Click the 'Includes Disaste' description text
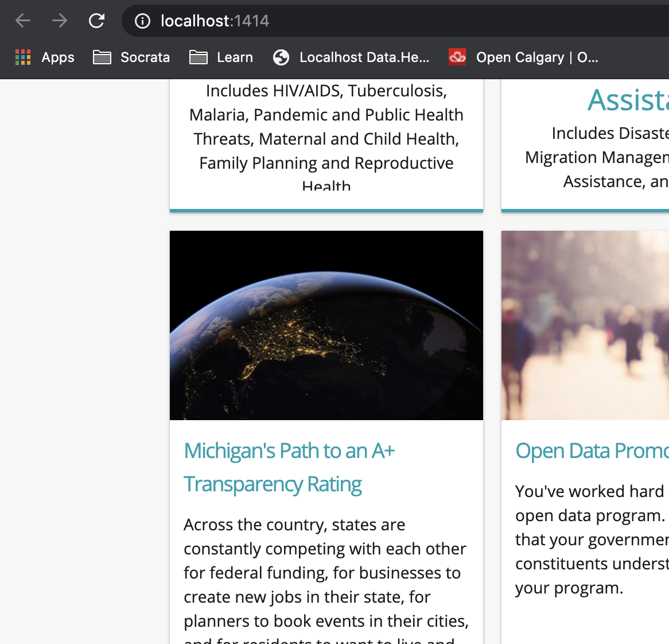This screenshot has width=669, height=644. click(x=597, y=157)
